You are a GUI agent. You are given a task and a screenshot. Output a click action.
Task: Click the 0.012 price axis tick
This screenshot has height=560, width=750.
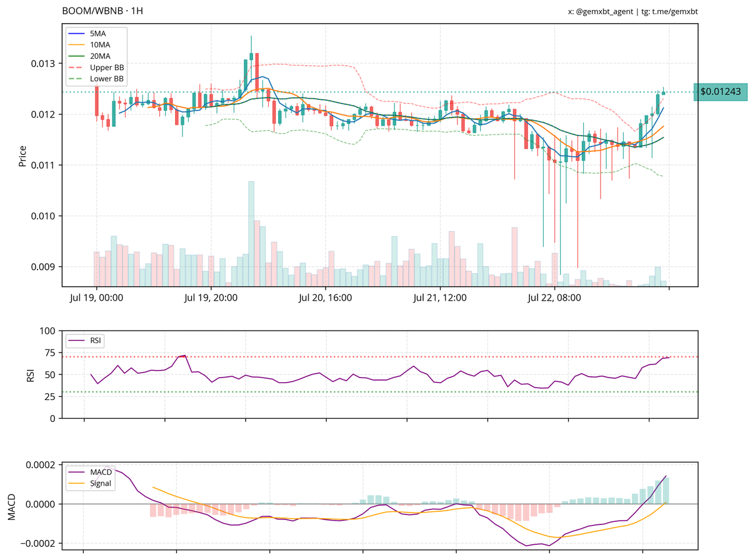click(x=43, y=114)
